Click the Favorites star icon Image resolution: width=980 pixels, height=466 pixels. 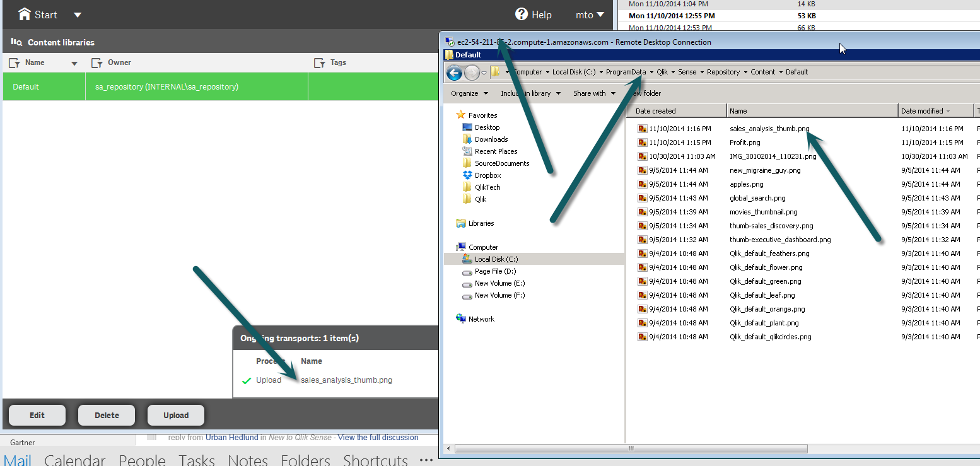461,115
